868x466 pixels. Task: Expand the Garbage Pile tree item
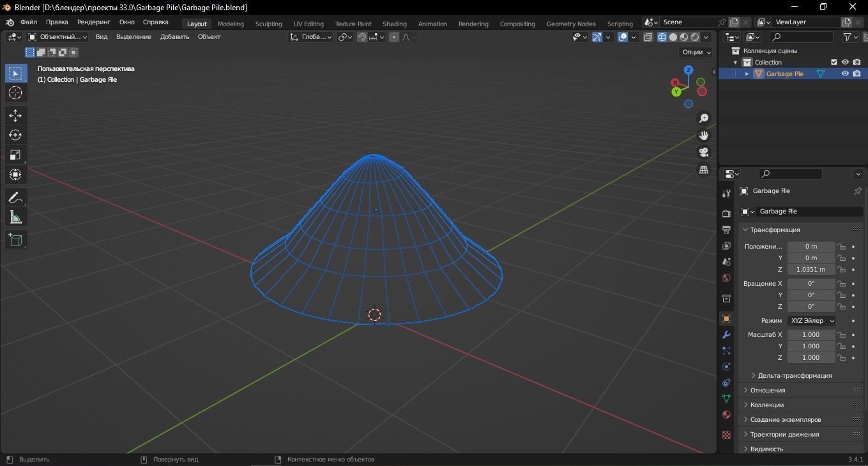point(747,74)
